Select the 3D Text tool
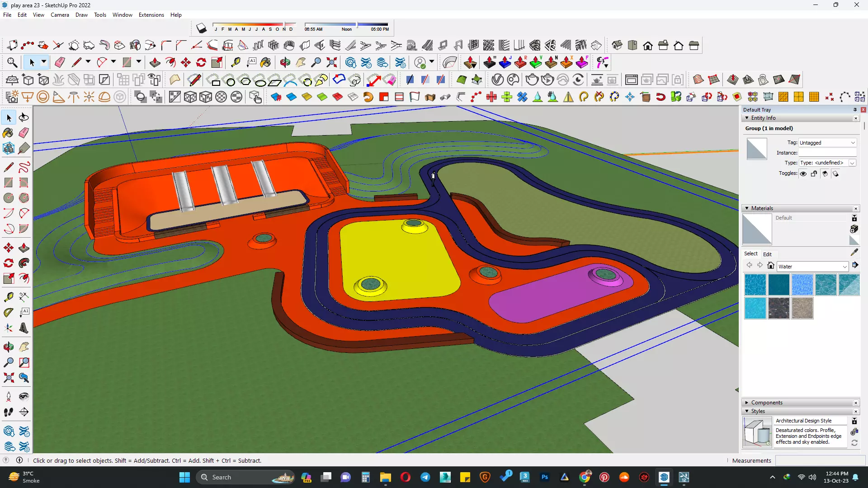Viewport: 868px width, 488px height. click(24, 328)
